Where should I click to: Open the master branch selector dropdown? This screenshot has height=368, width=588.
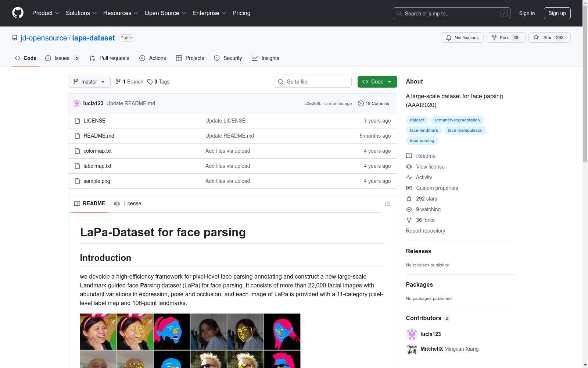(89, 82)
